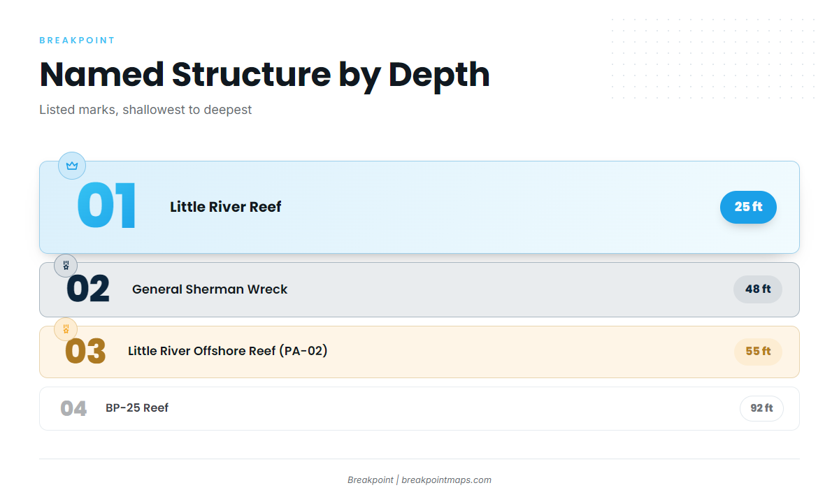Open the breakpointmaps.com footer link
The width and height of the screenshot is (839, 504).
tap(446, 480)
